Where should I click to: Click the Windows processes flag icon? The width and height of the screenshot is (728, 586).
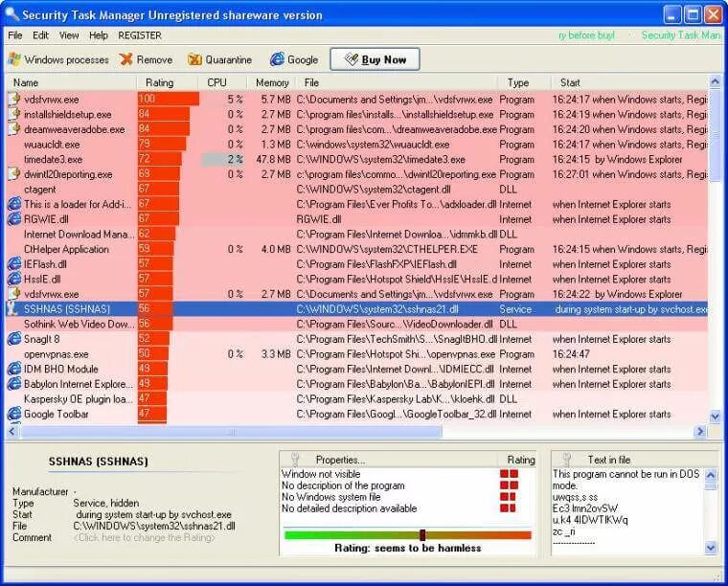coord(14,59)
